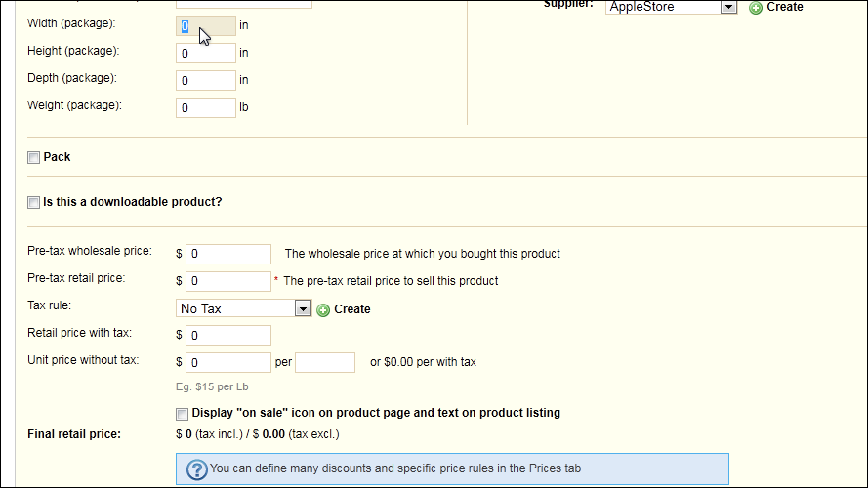868x488 pixels.
Task: Expand the No Tax rule dropdown
Action: click(303, 308)
